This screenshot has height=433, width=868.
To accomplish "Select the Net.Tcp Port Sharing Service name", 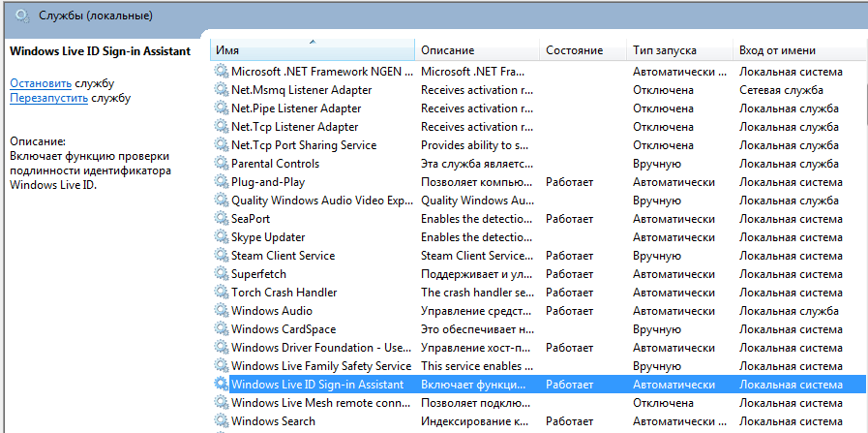I will 304,145.
